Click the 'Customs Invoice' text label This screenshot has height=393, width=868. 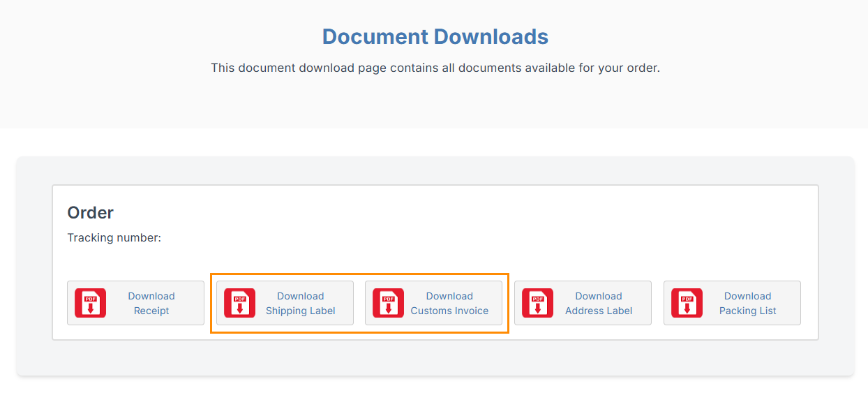pyautogui.click(x=449, y=311)
